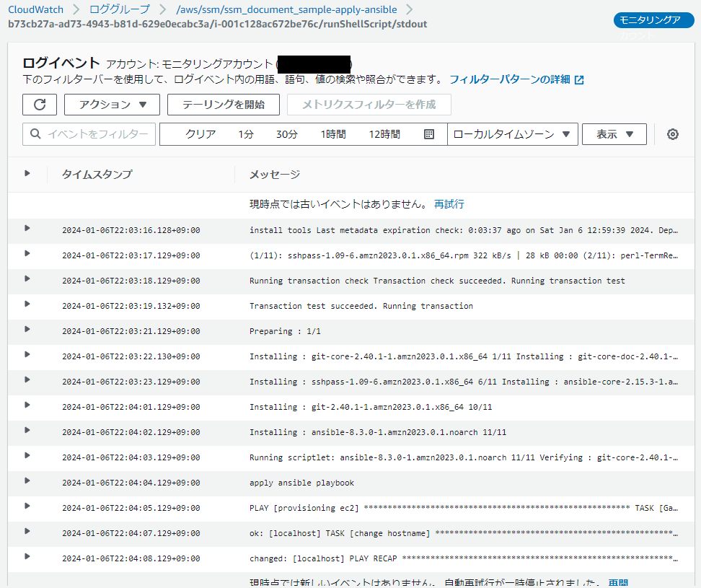Expand the 22:04:03.129 Running scriptlet row
Viewport: 701px width, 588px height.
tap(27, 456)
